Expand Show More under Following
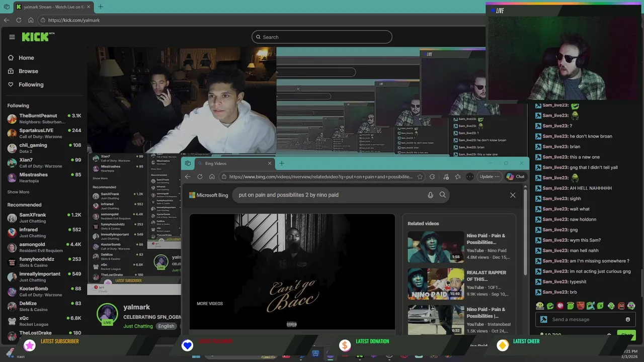This screenshot has height=362, width=644. (18, 192)
